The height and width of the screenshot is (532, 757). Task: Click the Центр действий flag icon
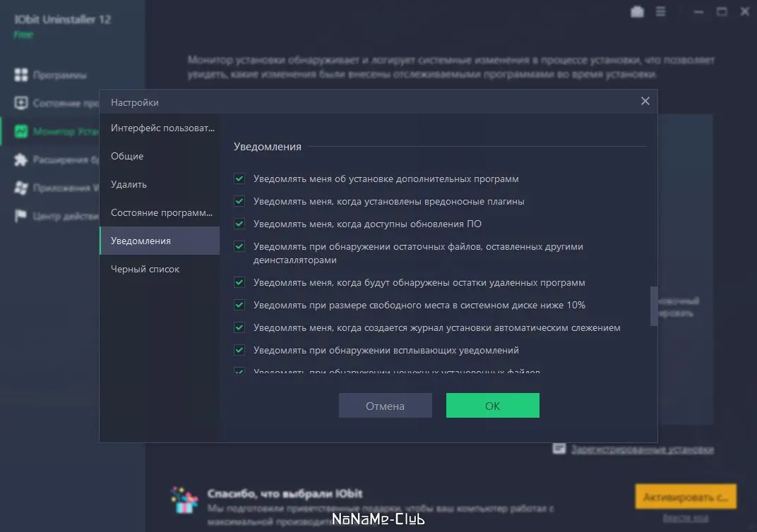(20, 216)
